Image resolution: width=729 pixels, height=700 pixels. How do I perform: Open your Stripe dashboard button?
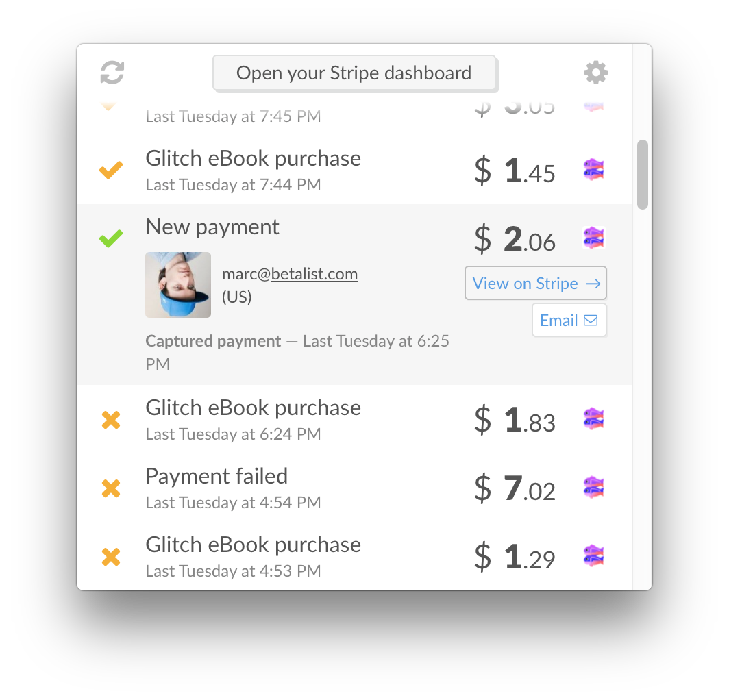pos(354,73)
